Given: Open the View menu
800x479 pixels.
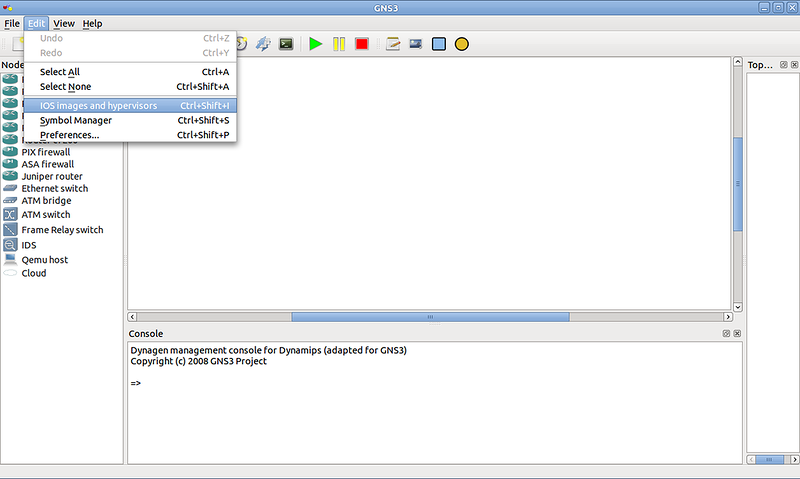Looking at the screenshot, I should (64, 23).
